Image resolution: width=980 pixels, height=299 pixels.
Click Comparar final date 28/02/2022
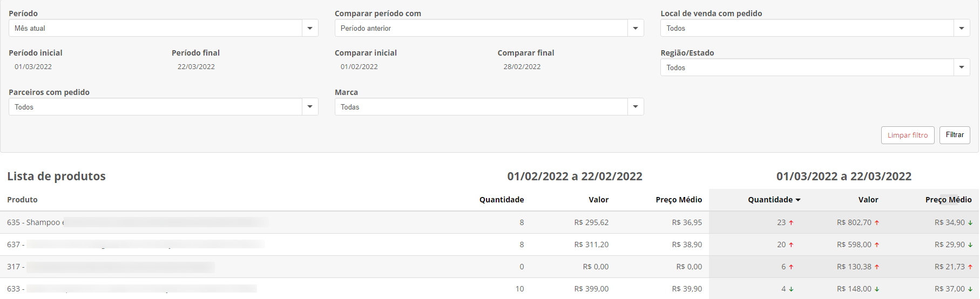[x=522, y=67]
